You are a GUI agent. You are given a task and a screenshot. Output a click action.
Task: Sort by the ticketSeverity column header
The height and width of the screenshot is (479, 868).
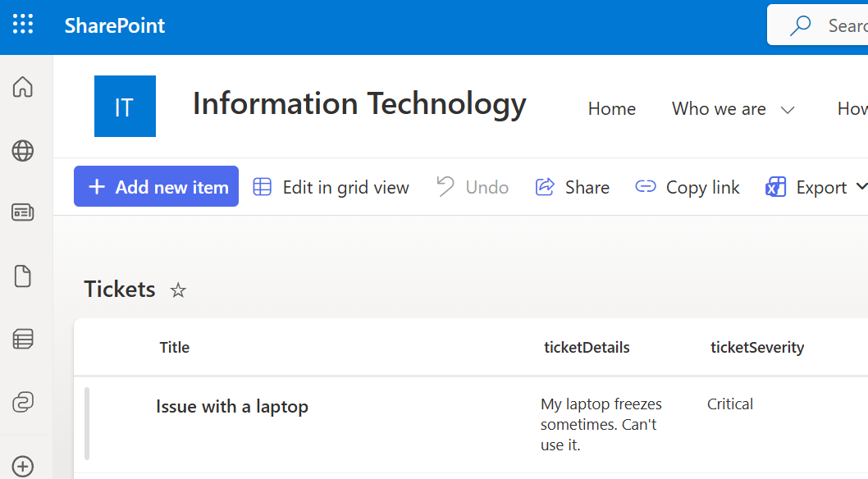click(756, 348)
